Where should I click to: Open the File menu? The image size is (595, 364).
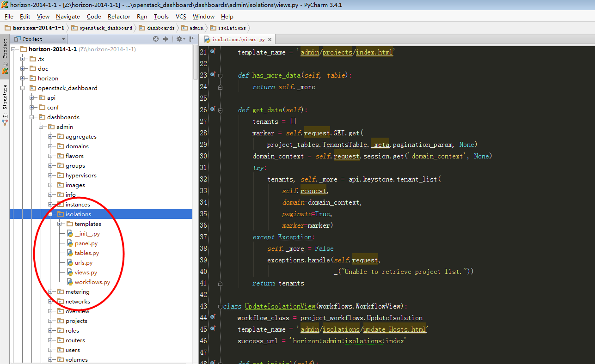point(9,16)
